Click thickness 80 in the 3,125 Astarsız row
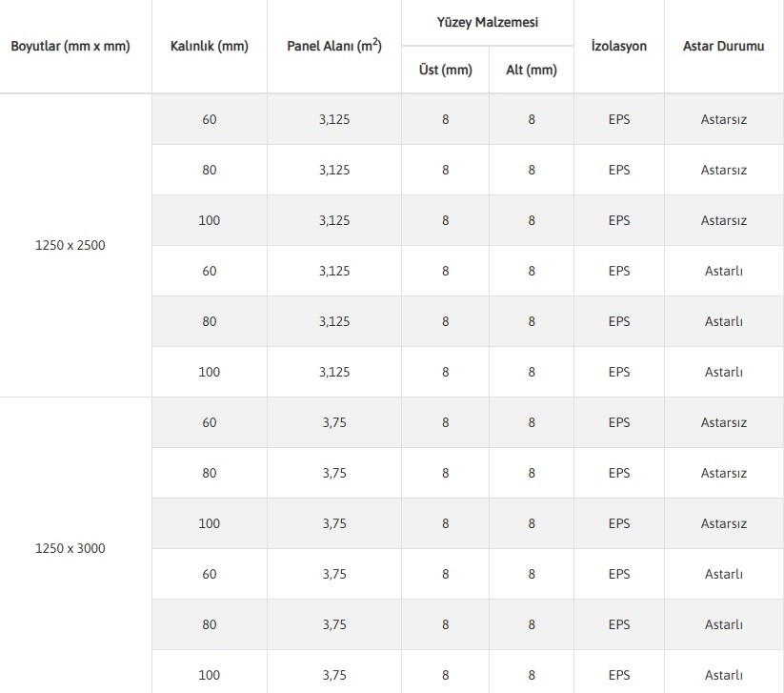 point(209,170)
